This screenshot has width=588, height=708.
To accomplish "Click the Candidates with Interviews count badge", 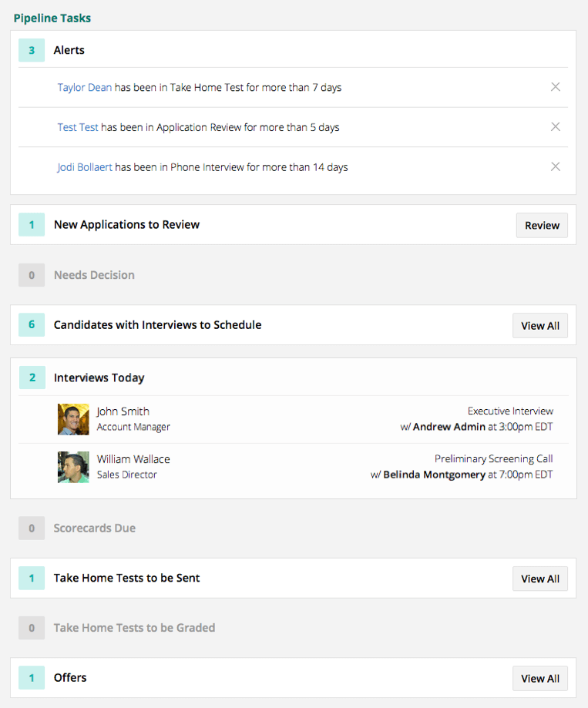I will tap(32, 325).
